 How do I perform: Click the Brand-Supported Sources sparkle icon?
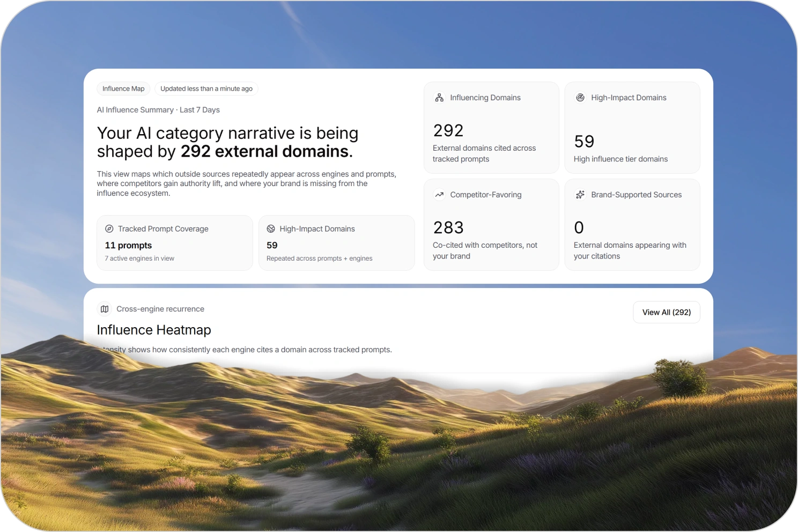click(580, 195)
